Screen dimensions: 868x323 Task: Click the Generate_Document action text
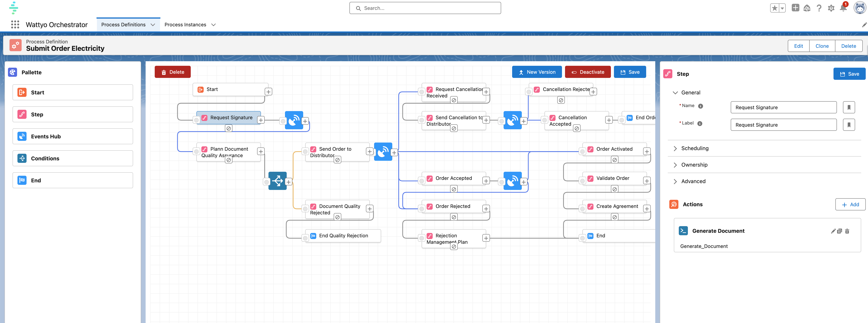pos(704,247)
